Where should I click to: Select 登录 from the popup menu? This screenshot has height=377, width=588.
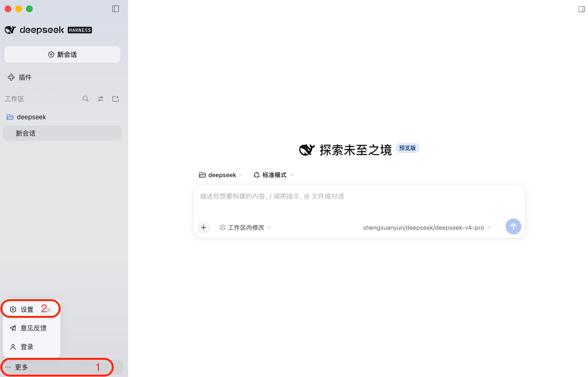click(32, 347)
